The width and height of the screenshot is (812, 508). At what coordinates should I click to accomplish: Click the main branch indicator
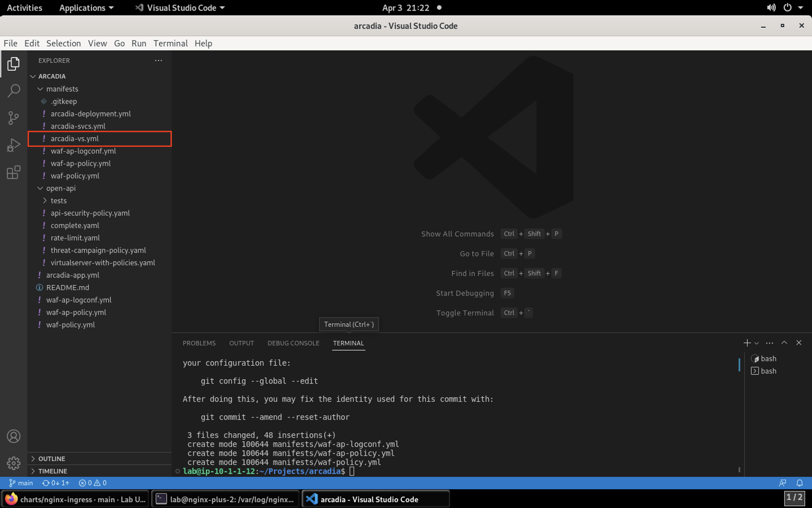point(21,483)
